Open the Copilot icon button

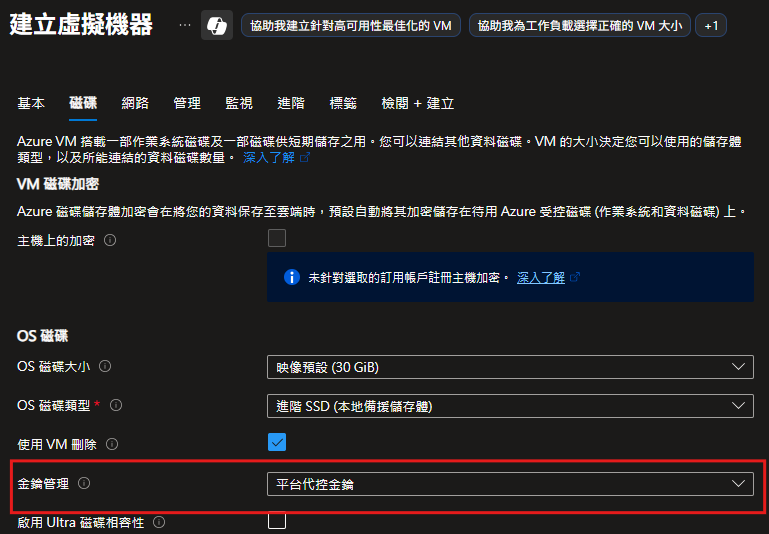217,25
